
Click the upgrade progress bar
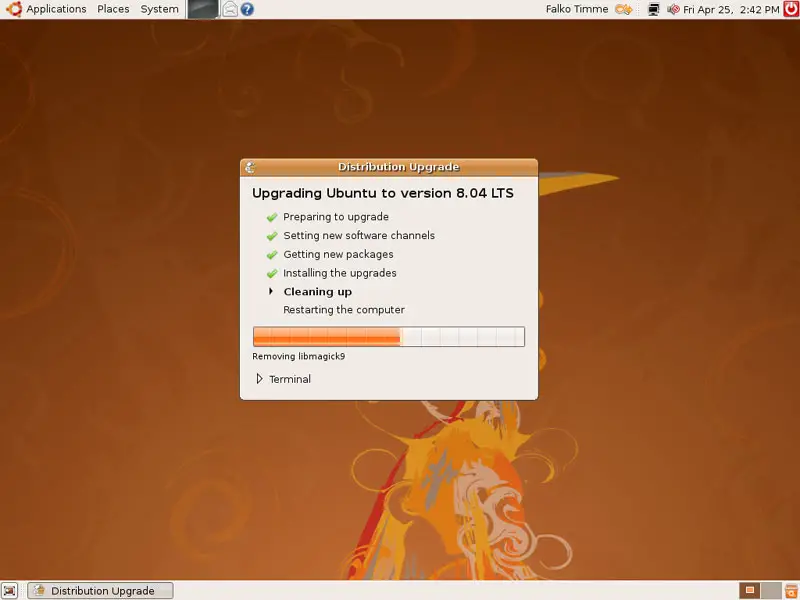[389, 337]
